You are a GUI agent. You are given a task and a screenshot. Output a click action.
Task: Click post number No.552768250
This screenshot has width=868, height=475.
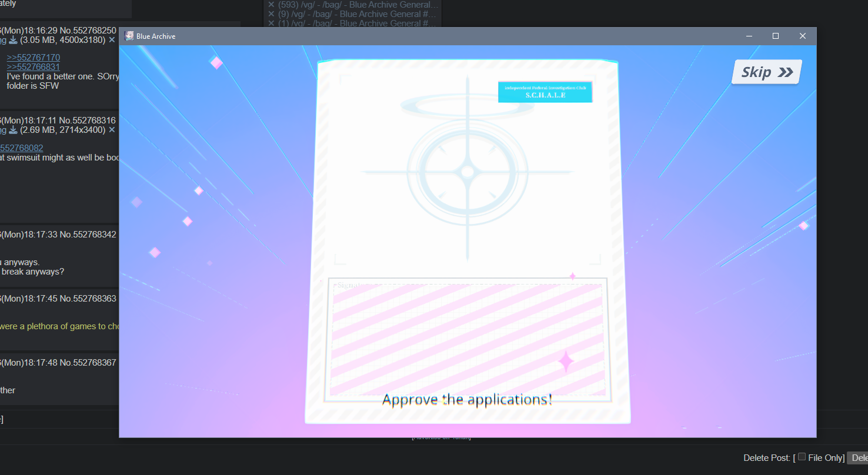pos(88,31)
